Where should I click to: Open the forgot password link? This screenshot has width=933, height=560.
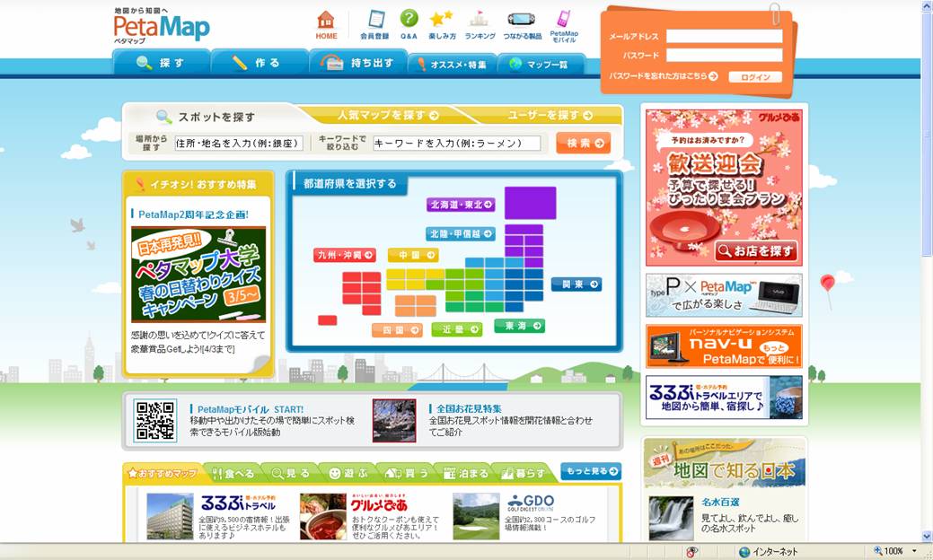pyautogui.click(x=663, y=76)
